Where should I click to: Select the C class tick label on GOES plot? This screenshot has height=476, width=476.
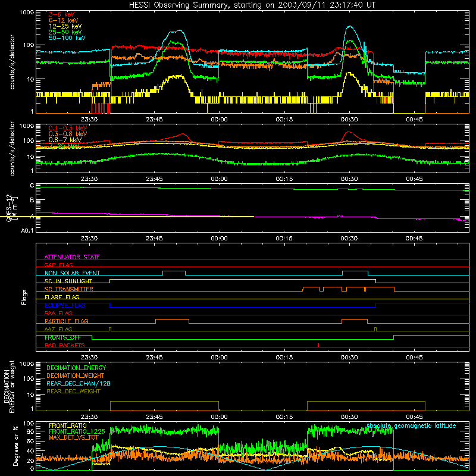point(32,186)
